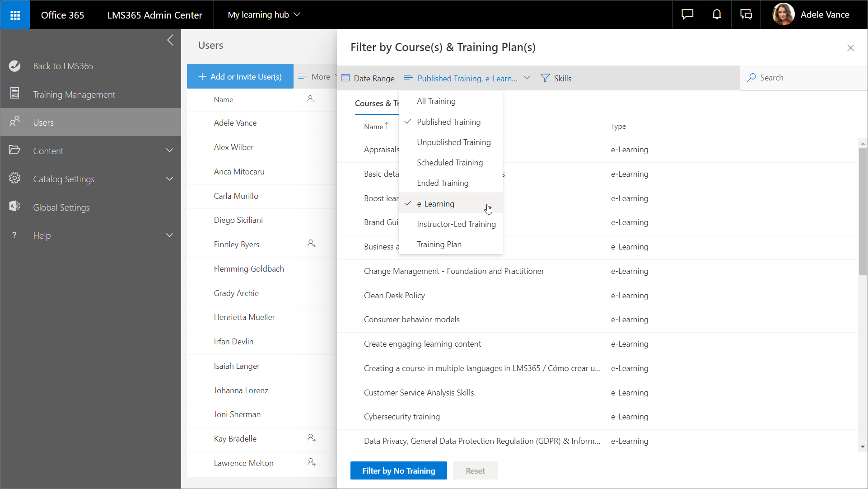This screenshot has height=489, width=868.
Task: Open the feedback conversation icon
Action: 746,14
